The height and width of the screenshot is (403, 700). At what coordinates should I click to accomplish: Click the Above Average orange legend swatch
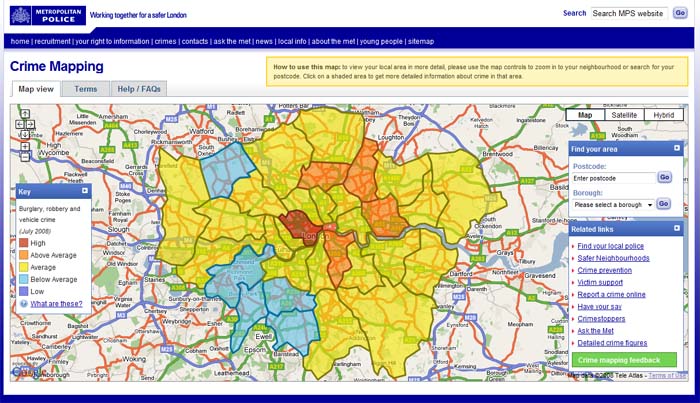[x=24, y=255]
